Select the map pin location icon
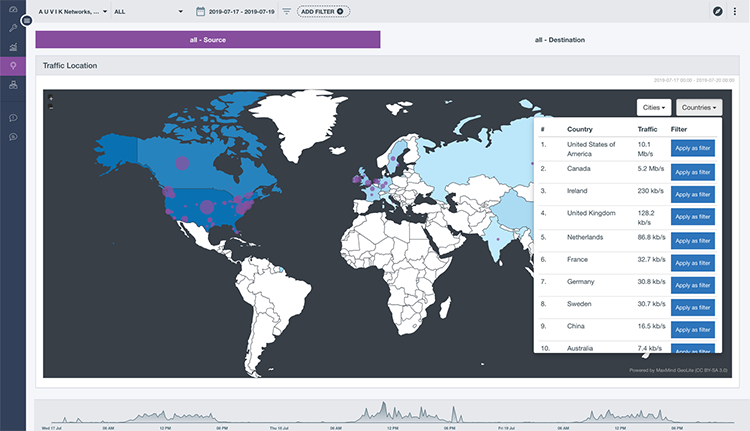The width and height of the screenshot is (750, 431). (x=13, y=66)
